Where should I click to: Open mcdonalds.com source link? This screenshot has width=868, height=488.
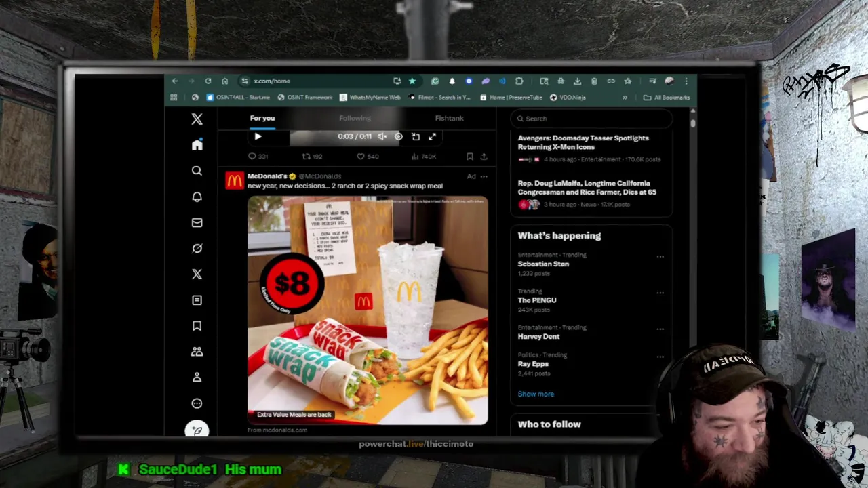277,430
